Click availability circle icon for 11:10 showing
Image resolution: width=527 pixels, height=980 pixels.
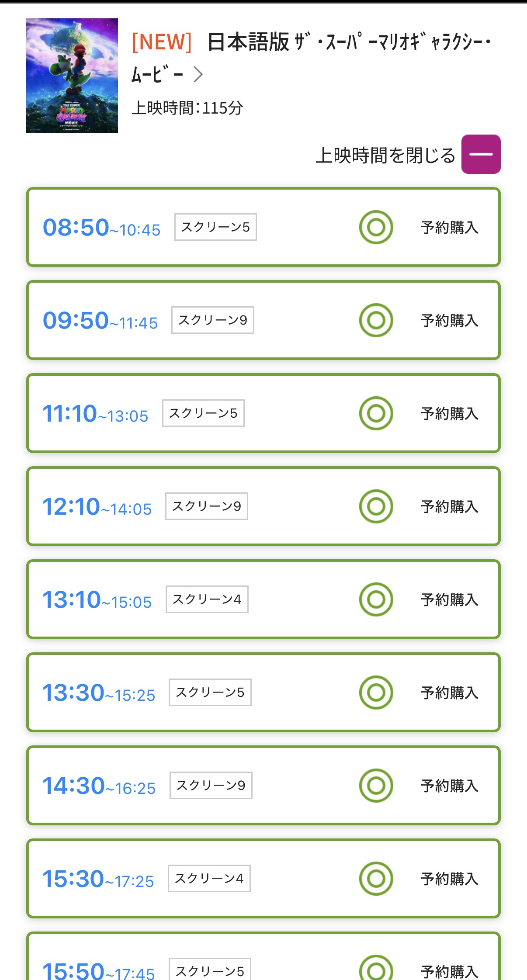click(376, 413)
